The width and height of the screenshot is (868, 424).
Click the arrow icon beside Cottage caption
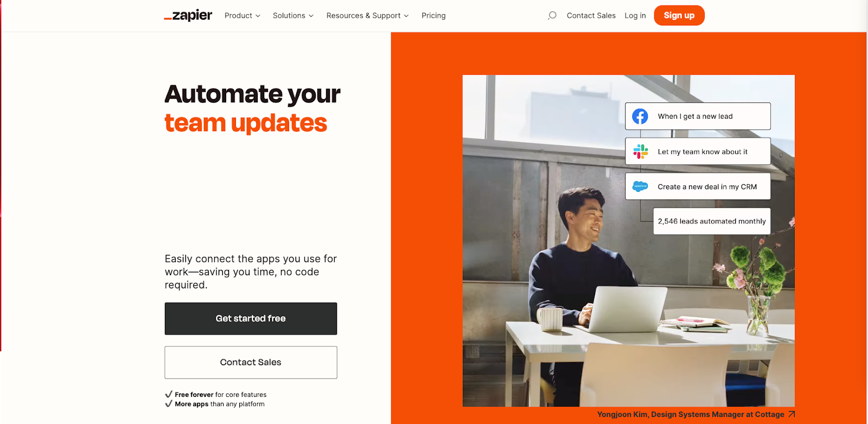coord(792,414)
